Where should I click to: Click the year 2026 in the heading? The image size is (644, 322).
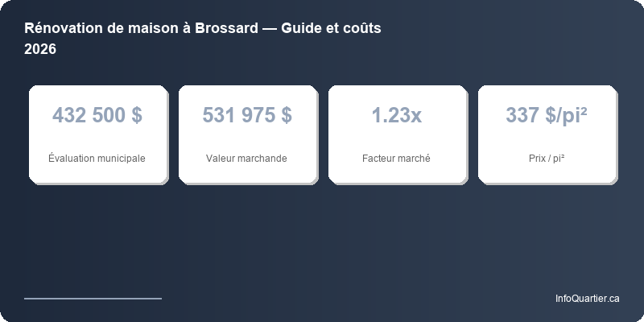[x=40, y=49]
